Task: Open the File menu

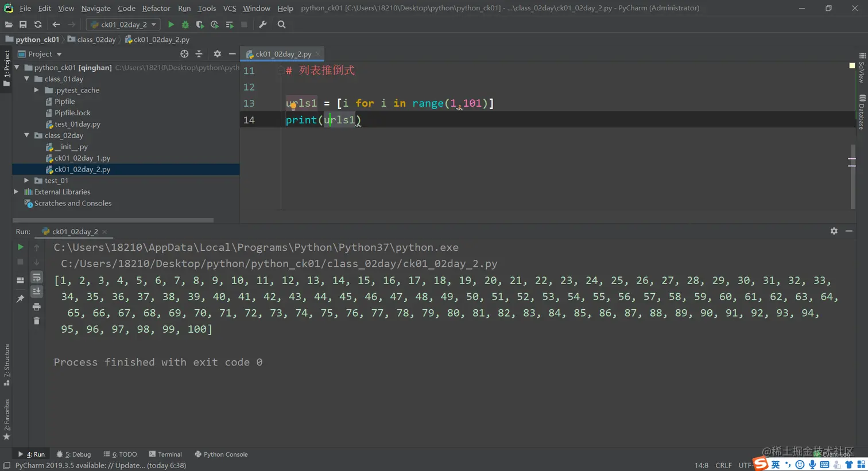Action: click(x=25, y=8)
